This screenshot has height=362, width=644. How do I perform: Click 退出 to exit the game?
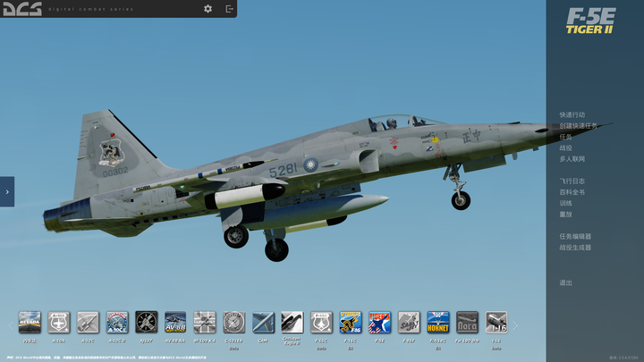[565, 282]
